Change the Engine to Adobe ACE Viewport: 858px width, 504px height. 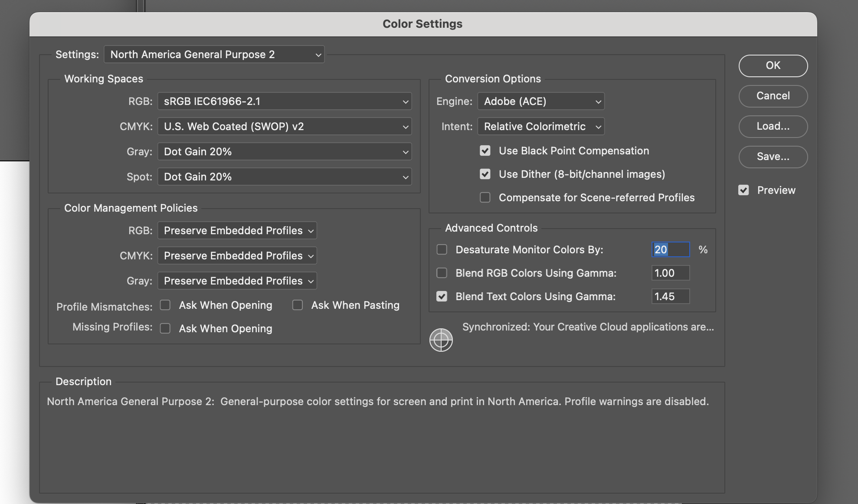[540, 101]
